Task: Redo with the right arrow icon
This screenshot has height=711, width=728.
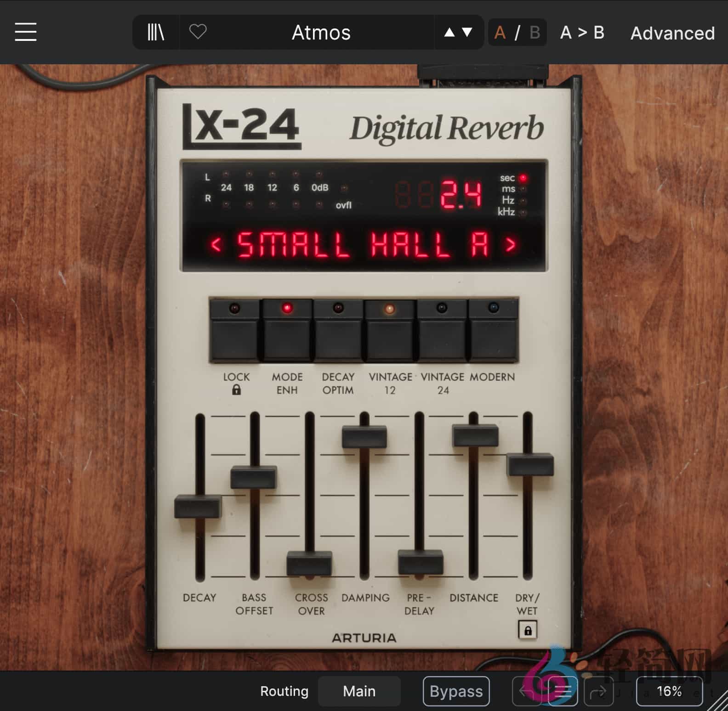Action: tap(598, 691)
